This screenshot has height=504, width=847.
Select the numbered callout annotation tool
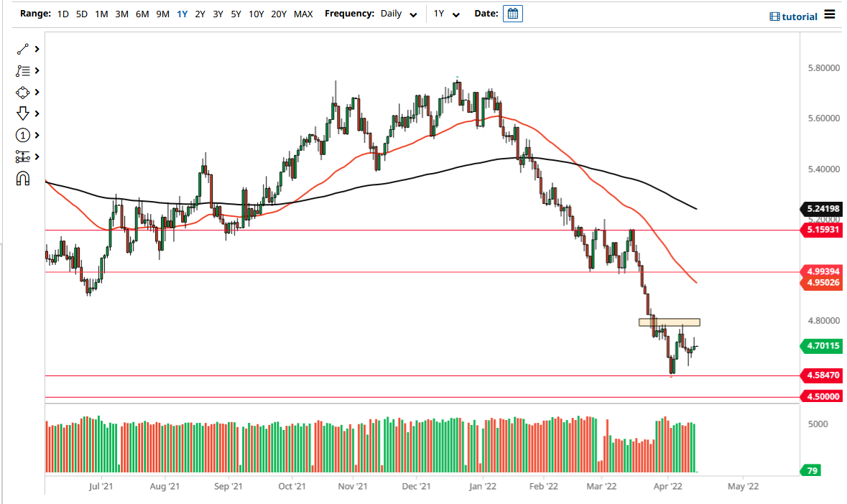tap(22, 135)
